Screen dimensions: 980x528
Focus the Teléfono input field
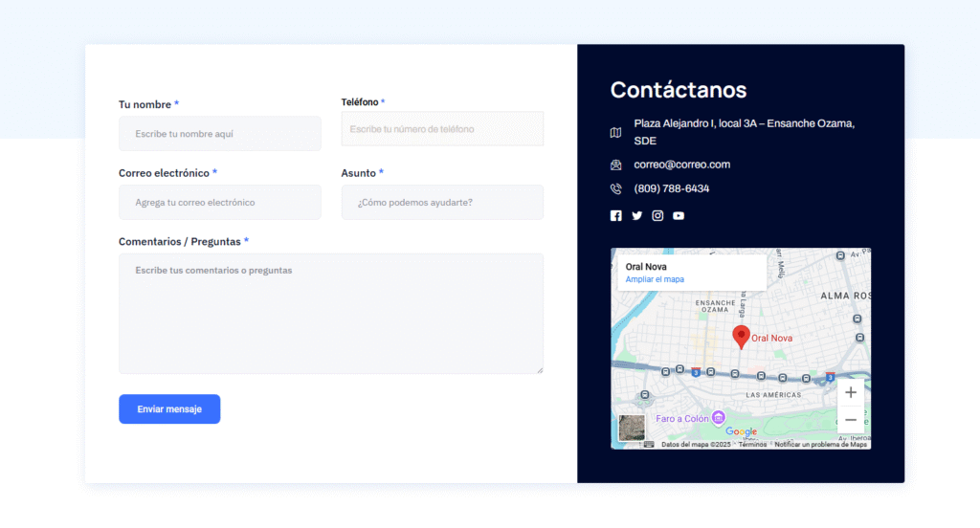[x=442, y=129]
